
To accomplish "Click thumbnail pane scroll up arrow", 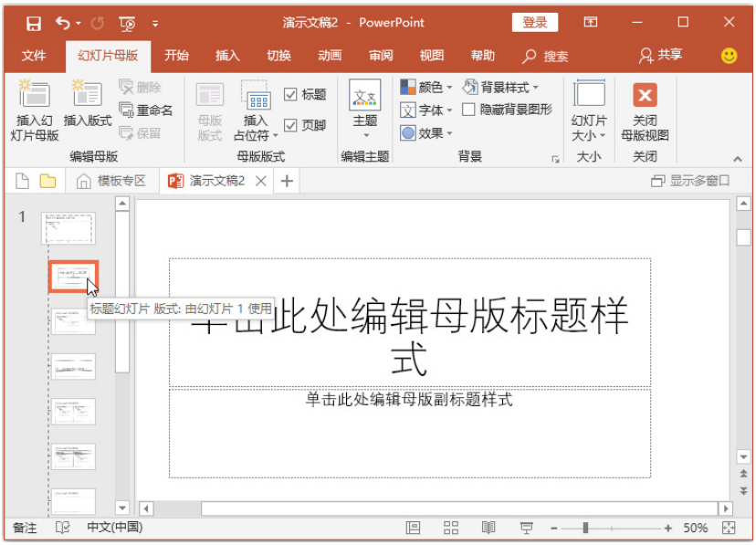I will coord(122,204).
